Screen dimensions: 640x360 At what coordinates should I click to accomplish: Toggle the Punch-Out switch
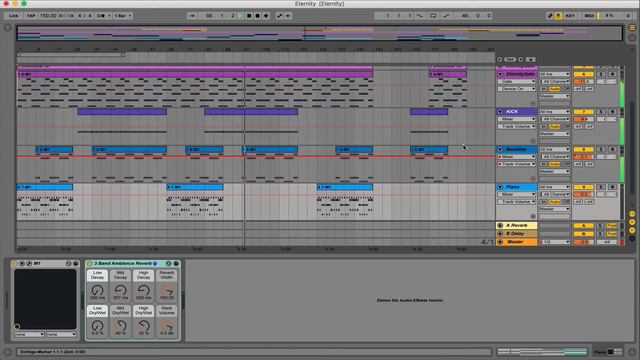tap(447, 16)
